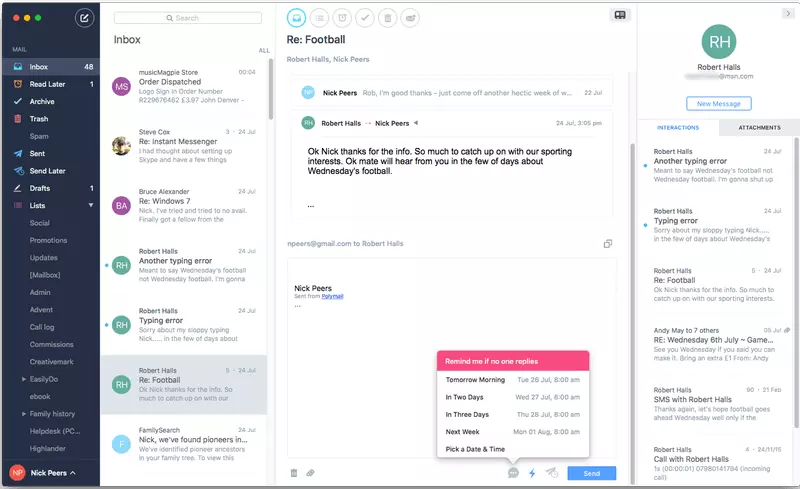800x489 pixels.
Task: Expand the ellipsis under Nick Peers signature
Action: tap(297, 306)
